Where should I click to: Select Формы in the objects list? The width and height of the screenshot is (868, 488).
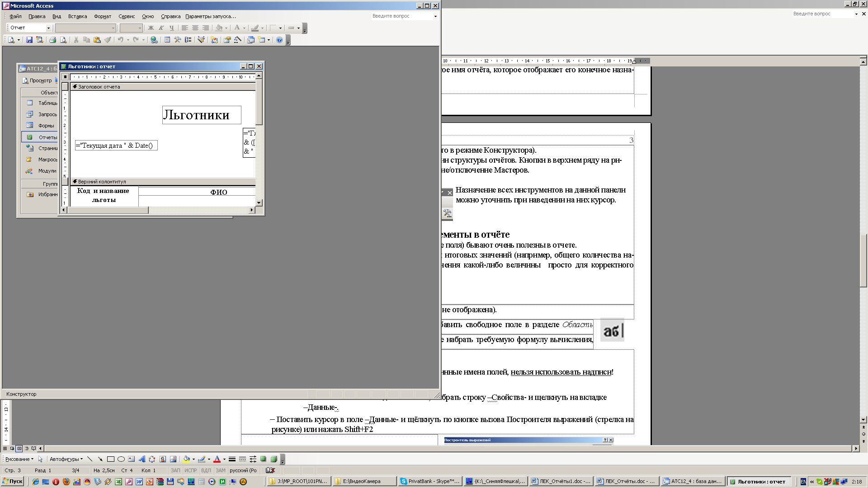point(40,126)
